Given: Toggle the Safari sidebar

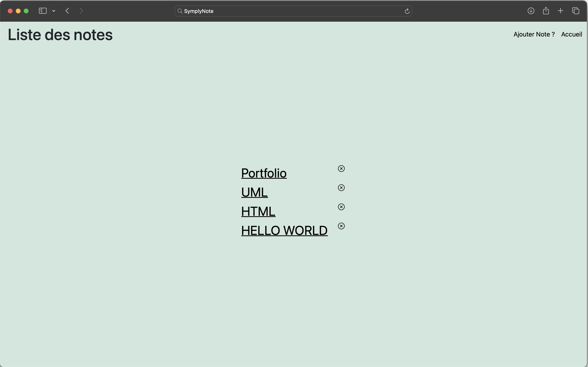Looking at the screenshot, I should click(x=43, y=11).
